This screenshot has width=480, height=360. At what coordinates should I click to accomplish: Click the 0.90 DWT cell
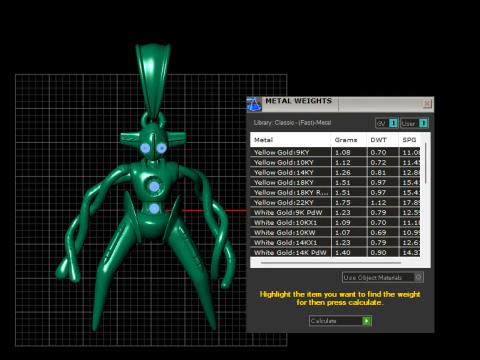pos(382,252)
